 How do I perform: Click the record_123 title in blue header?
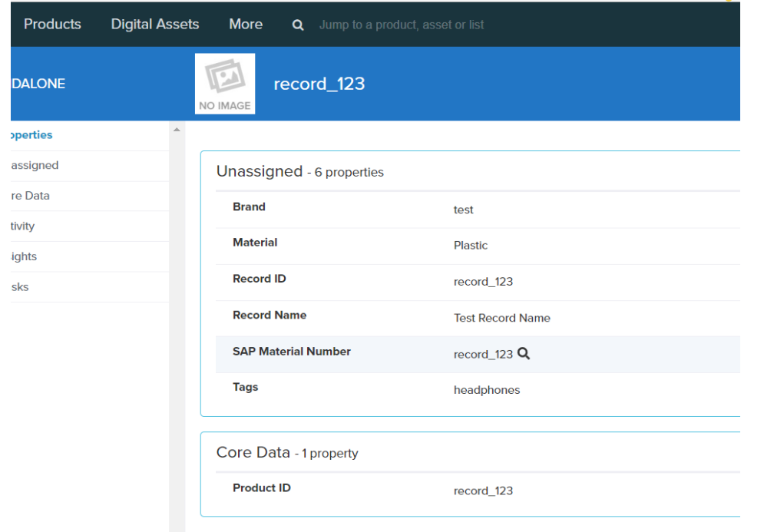tap(319, 84)
